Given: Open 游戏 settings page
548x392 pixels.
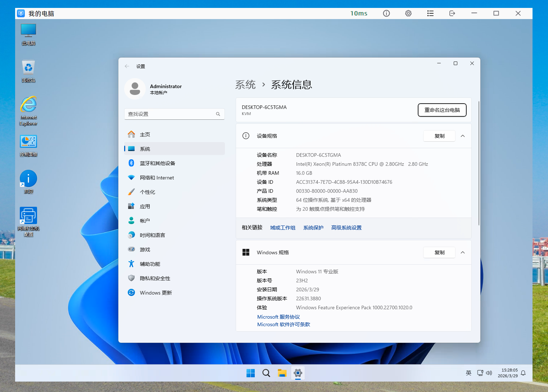Looking at the screenshot, I should pos(175,250).
